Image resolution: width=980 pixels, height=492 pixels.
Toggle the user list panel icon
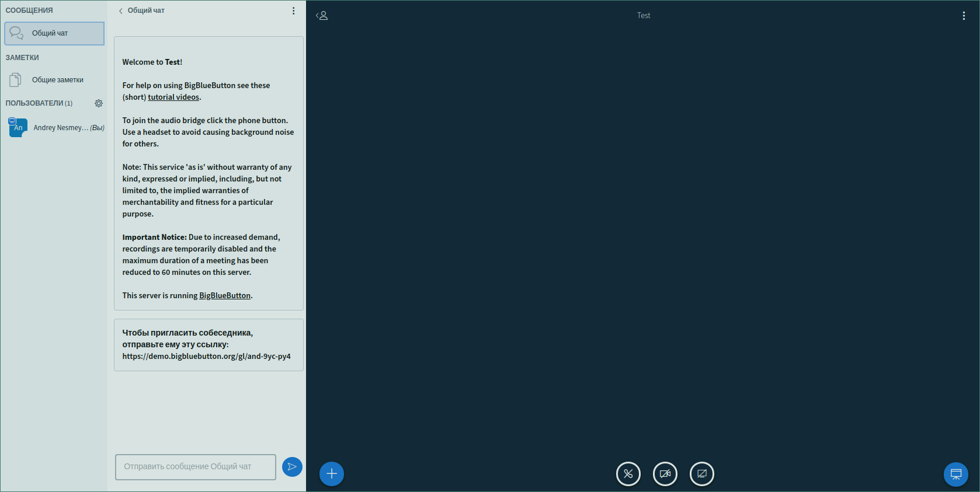[322, 16]
